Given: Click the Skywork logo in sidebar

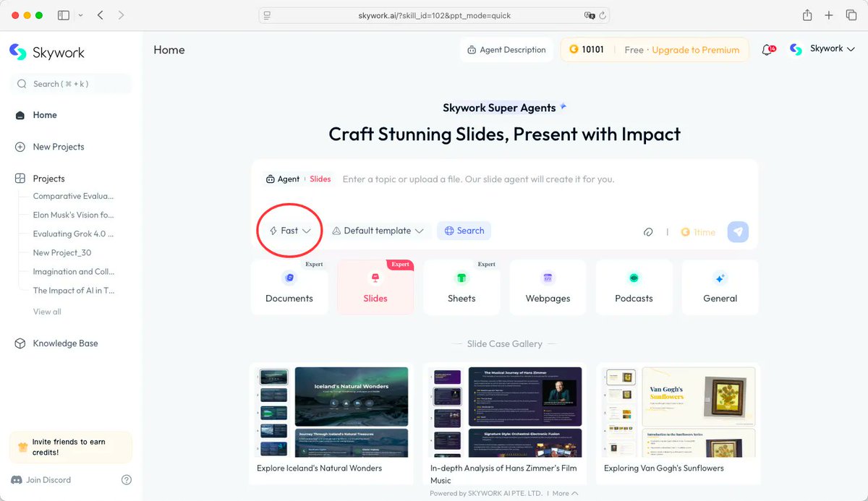Looking at the screenshot, I should (48, 52).
